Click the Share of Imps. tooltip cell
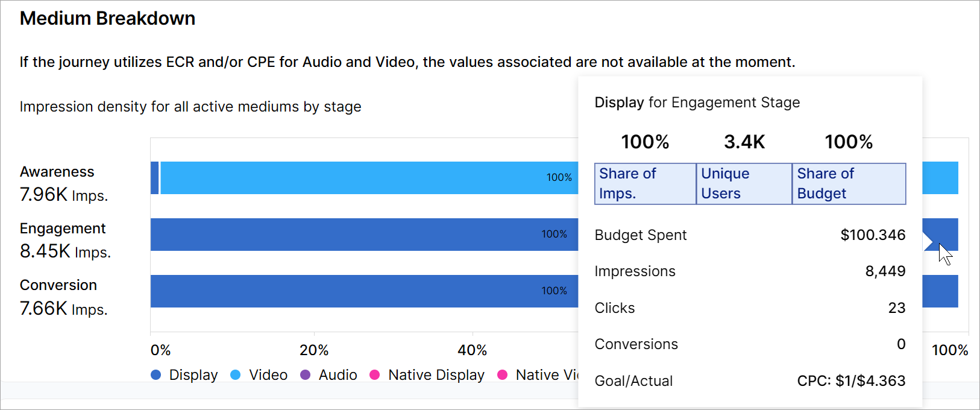The image size is (980, 410). tap(645, 184)
